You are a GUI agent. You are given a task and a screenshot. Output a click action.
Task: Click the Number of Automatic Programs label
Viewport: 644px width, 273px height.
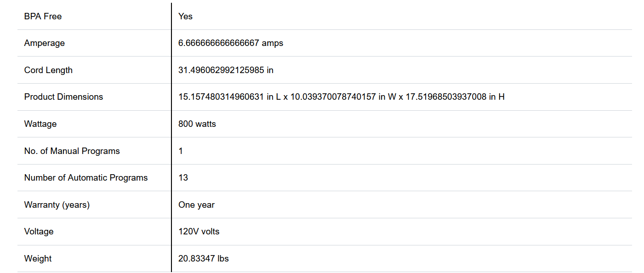pos(86,178)
